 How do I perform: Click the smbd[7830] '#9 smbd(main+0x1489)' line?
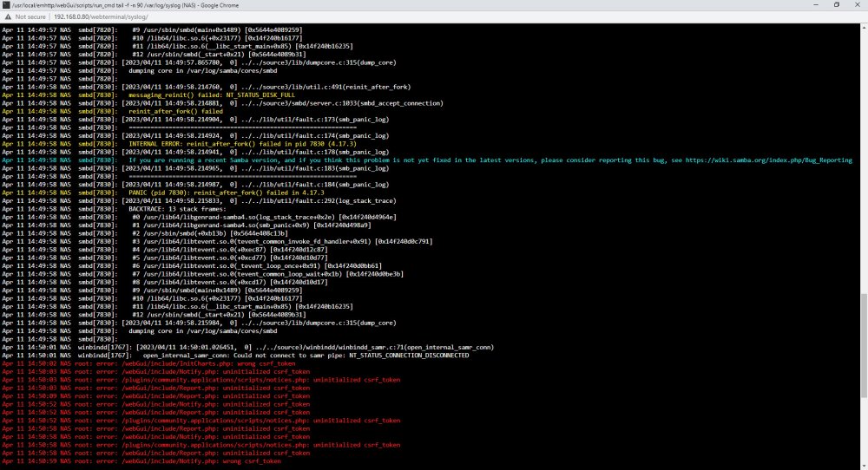[151, 290]
